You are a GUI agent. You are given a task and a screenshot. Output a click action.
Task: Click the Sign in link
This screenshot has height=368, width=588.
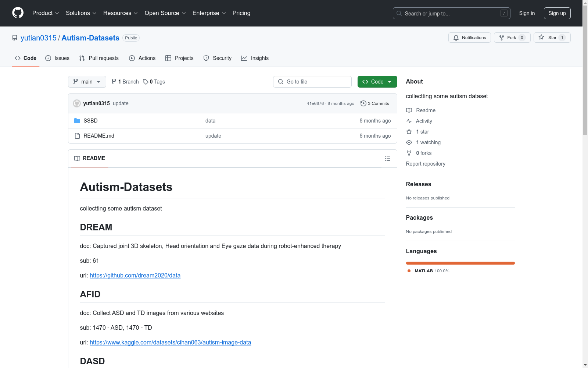(527, 13)
